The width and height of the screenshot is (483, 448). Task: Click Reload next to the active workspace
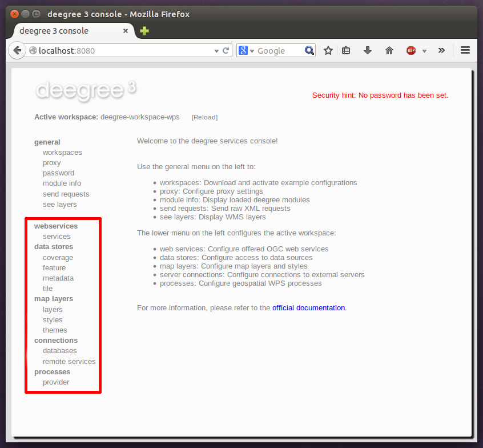(x=204, y=117)
